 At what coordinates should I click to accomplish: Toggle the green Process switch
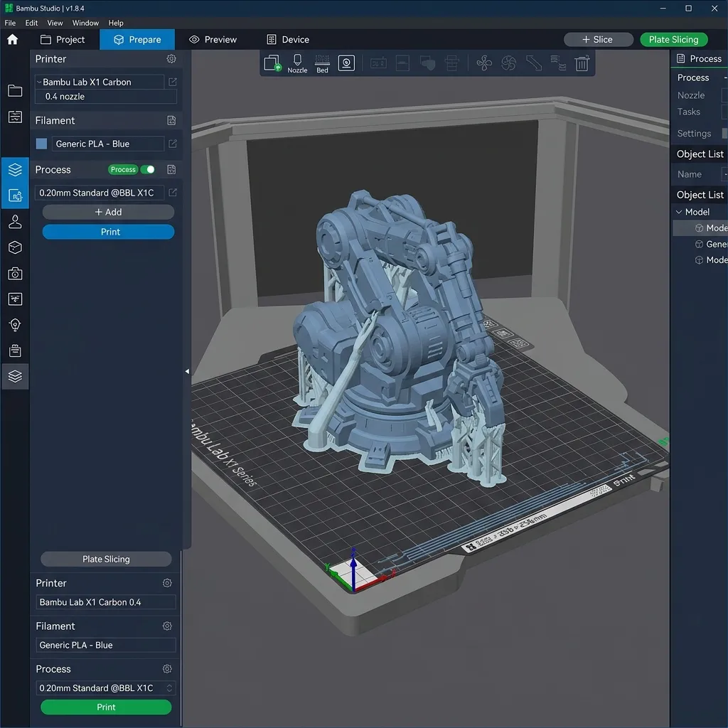[148, 169]
